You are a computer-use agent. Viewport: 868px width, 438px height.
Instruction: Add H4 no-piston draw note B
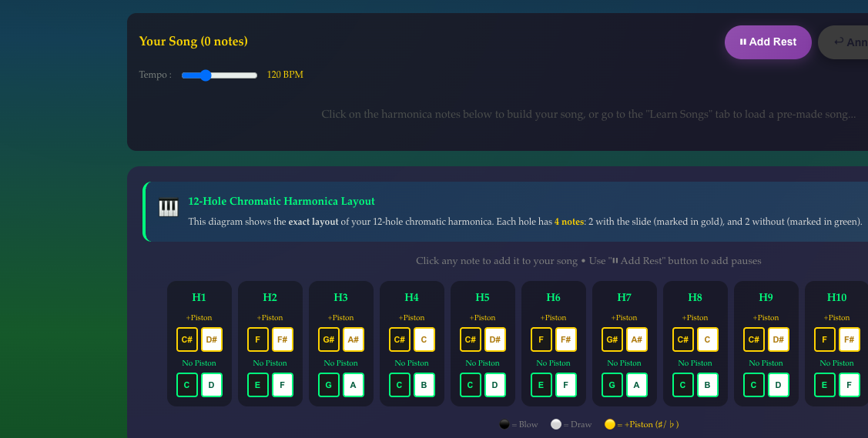pyautogui.click(x=424, y=385)
